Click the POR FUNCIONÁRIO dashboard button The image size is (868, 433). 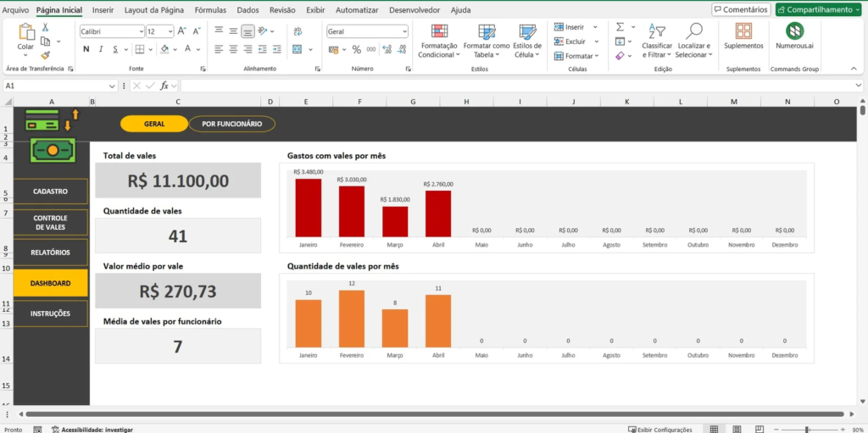coord(231,124)
